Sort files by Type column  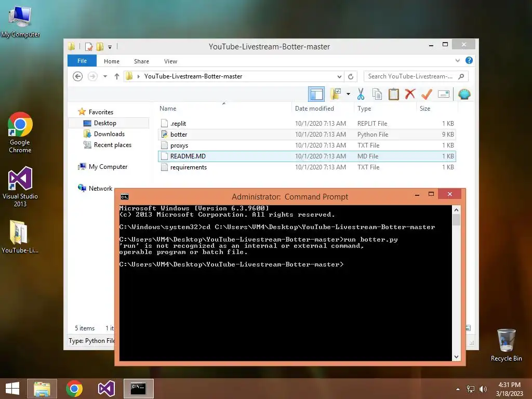[x=385, y=108]
